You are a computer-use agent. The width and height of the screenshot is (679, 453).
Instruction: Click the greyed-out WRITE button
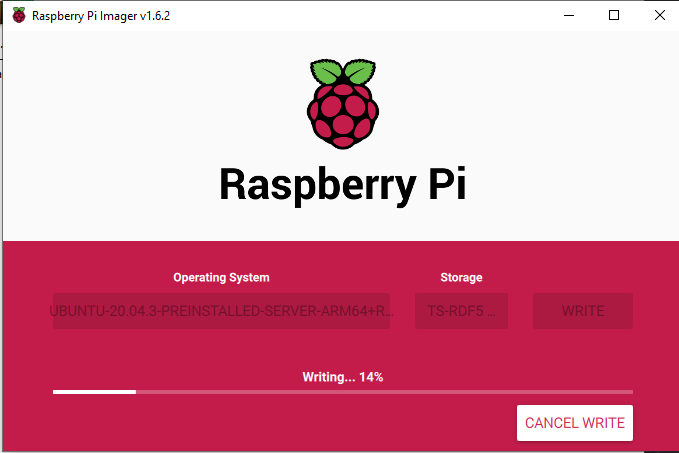(x=583, y=311)
